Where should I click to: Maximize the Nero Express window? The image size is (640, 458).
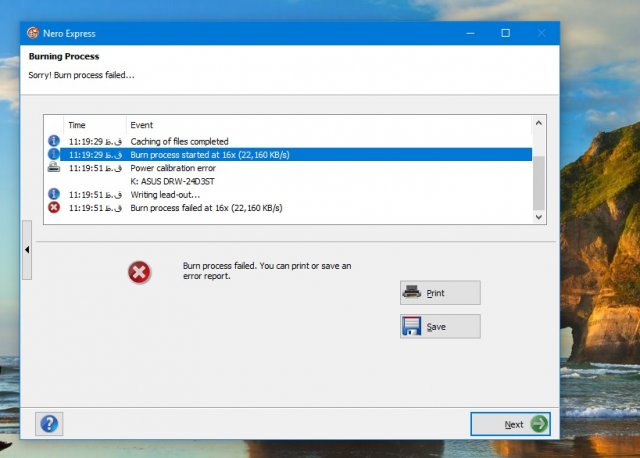pos(505,33)
